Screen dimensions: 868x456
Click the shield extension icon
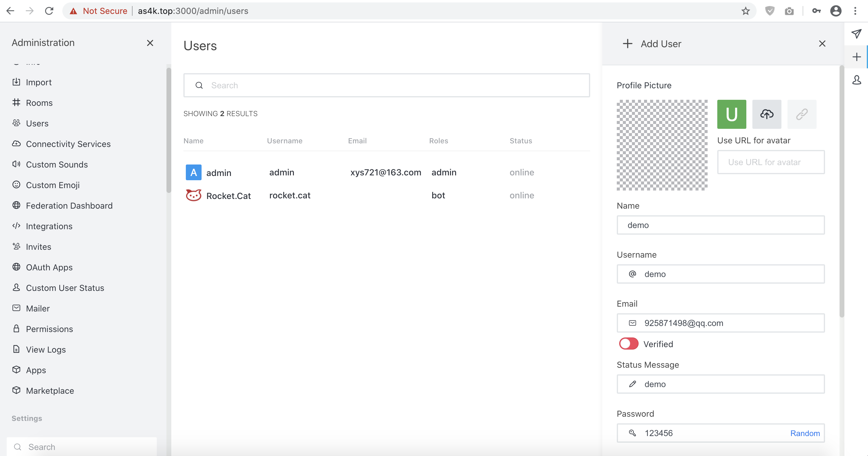(770, 11)
